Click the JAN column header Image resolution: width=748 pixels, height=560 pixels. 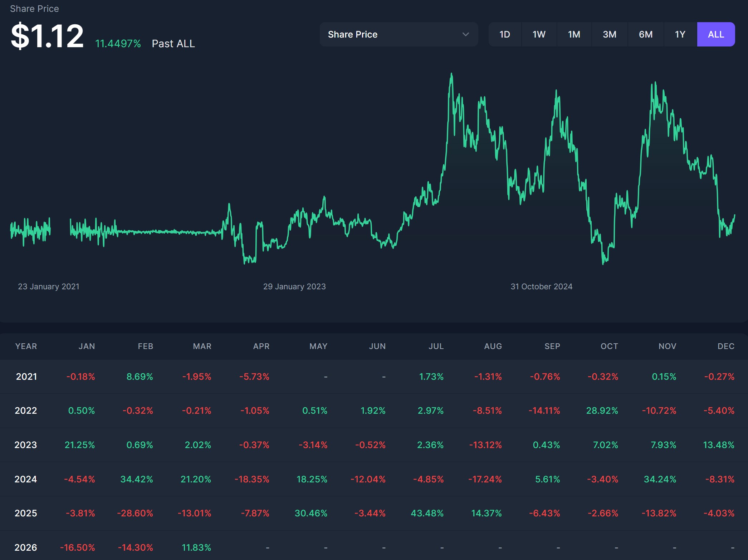pos(87,346)
